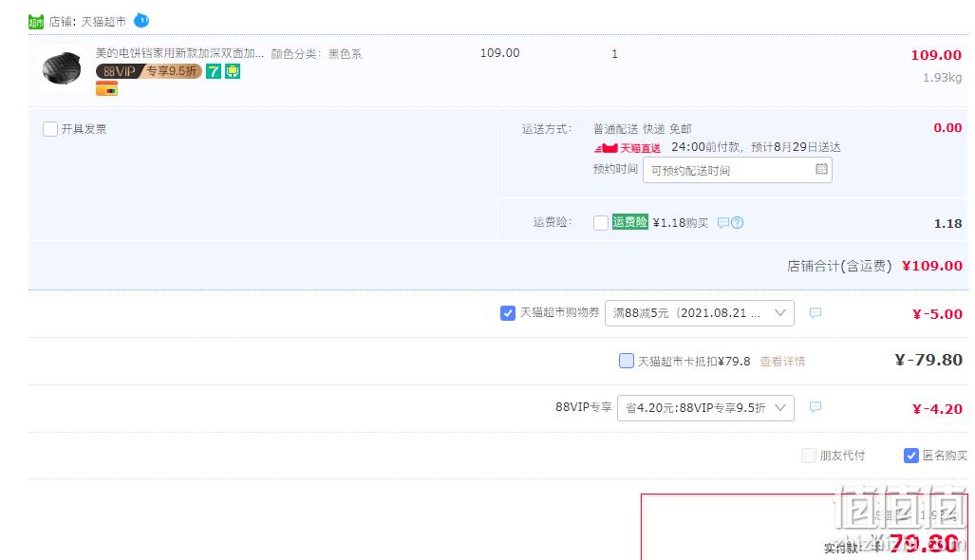Click the help question mark beside 运费险

click(x=738, y=222)
